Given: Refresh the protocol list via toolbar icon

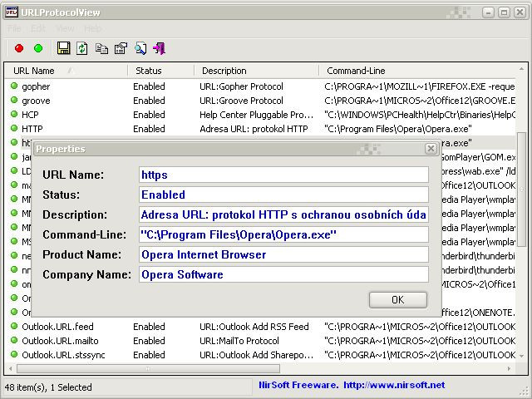Looking at the screenshot, I should pos(82,48).
